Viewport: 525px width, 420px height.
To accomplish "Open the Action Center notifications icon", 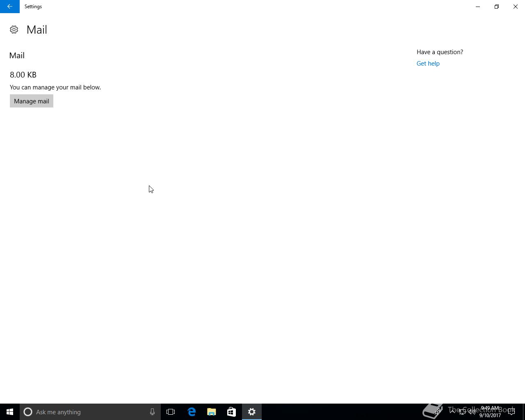I will (x=511, y=412).
